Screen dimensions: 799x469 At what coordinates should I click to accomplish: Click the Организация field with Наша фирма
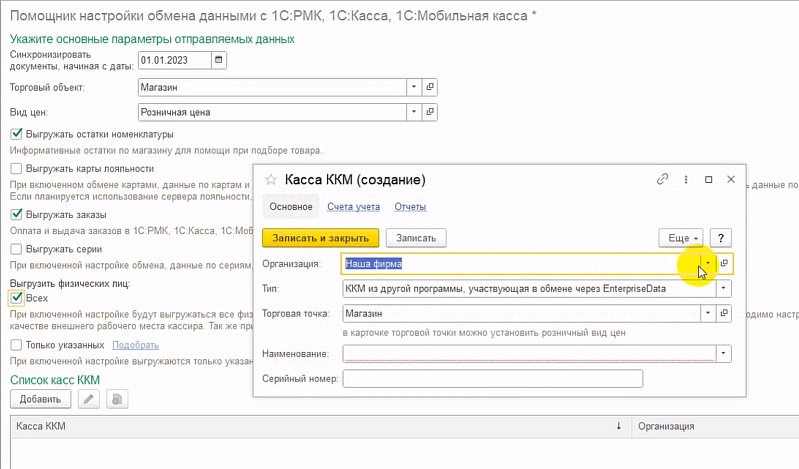coord(521,264)
